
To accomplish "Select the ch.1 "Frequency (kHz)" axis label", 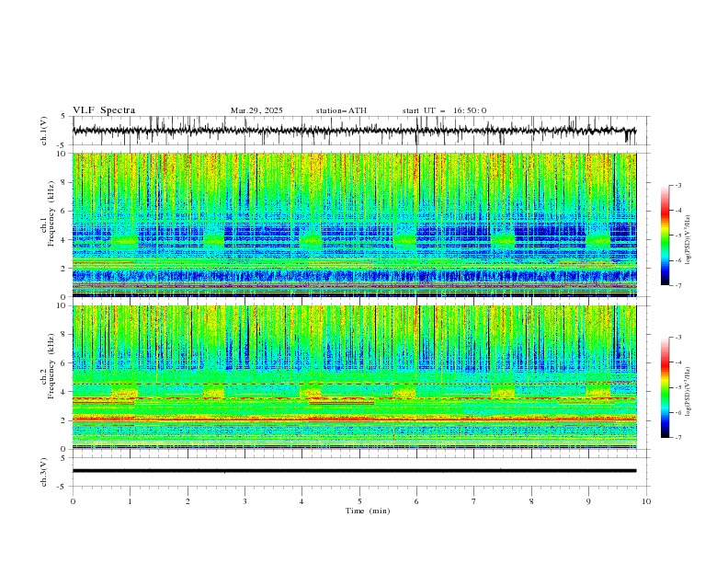I will coord(51,213).
